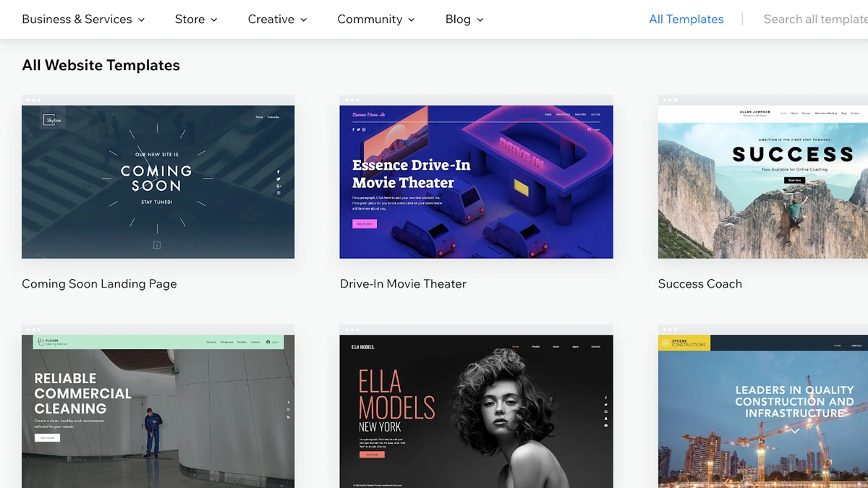This screenshot has height=488, width=868.
Task: Expand the Store category dropdown
Action: 195,20
